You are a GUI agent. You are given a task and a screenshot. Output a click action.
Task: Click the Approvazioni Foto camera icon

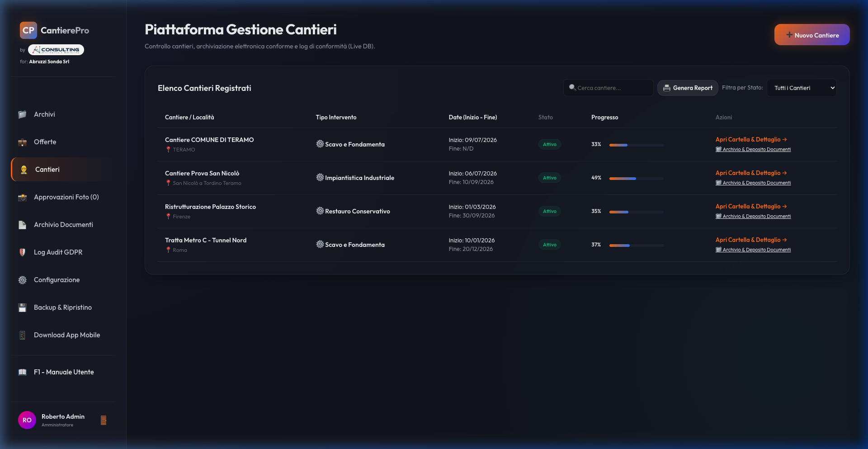(22, 197)
